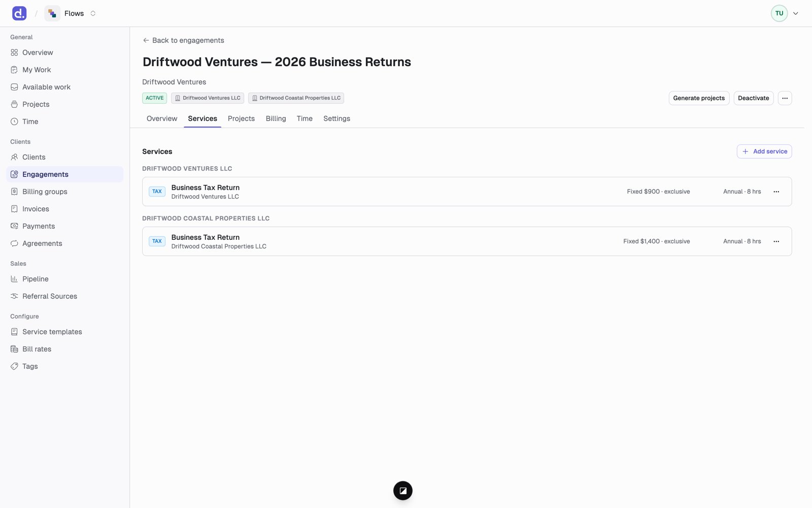This screenshot has width=812, height=508.
Task: Click the Fixed $1,400 · exclusive price text
Action: tap(656, 241)
